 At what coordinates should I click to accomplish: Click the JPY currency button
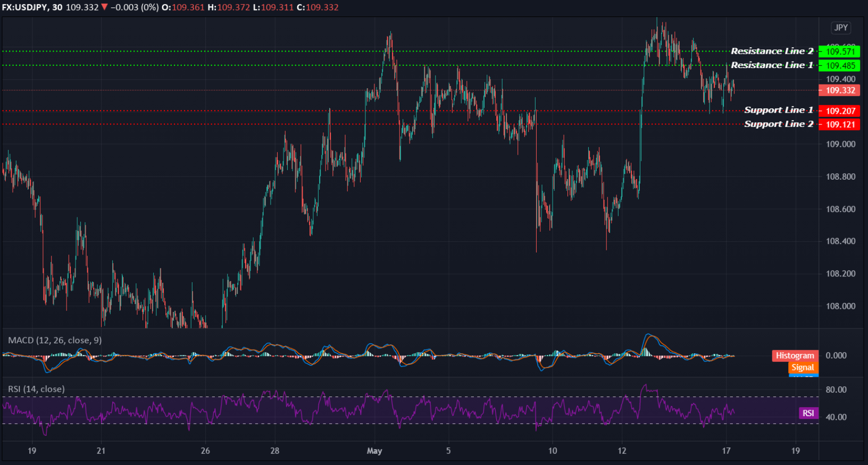[841, 28]
